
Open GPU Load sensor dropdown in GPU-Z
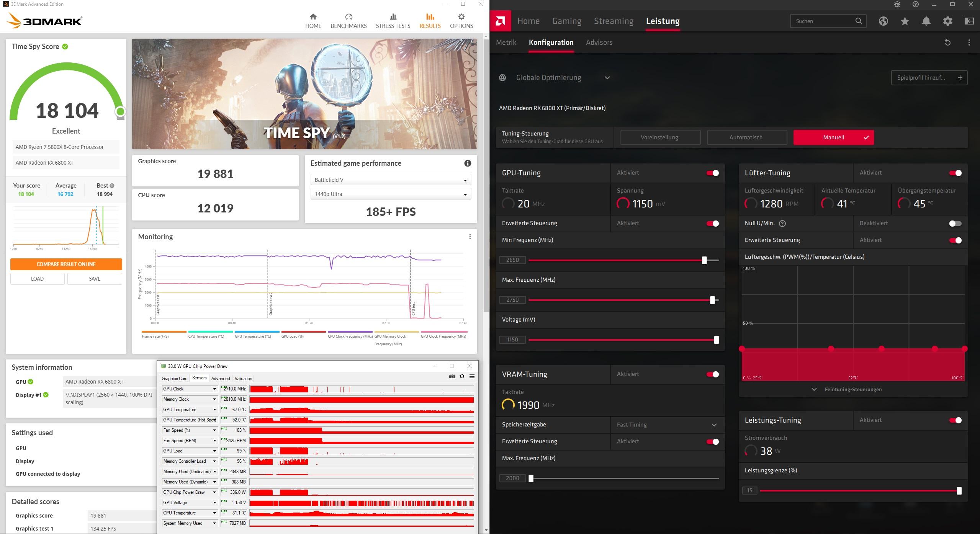point(214,451)
